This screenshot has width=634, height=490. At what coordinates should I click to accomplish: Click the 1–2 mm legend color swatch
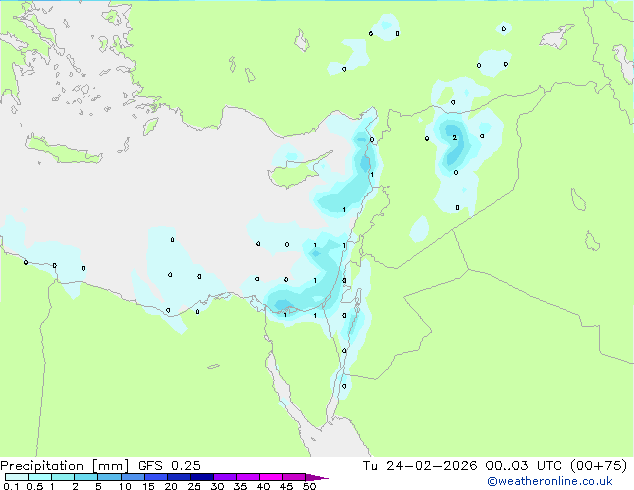[x=63, y=477]
